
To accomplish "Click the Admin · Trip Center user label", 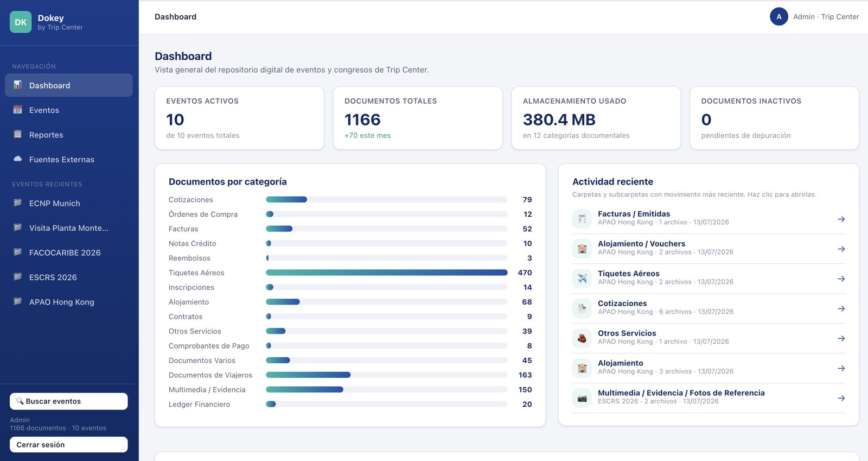I will 826,17.
